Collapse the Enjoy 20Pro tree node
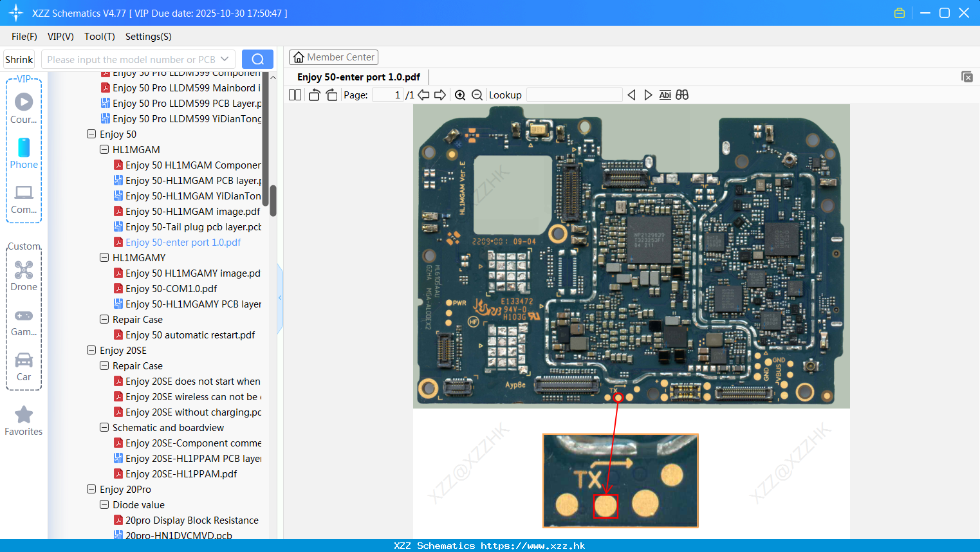The image size is (980, 552). tap(91, 489)
